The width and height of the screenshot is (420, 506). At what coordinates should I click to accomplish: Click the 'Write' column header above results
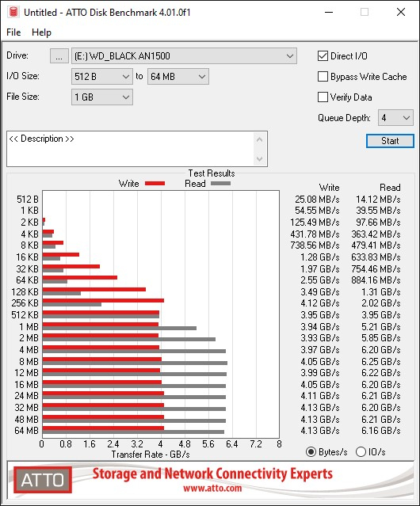[330, 188]
